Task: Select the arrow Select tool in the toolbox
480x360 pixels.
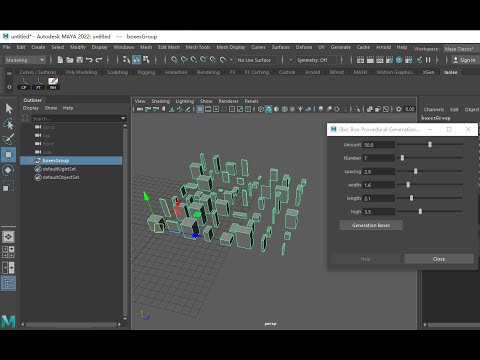Action: (9, 108)
